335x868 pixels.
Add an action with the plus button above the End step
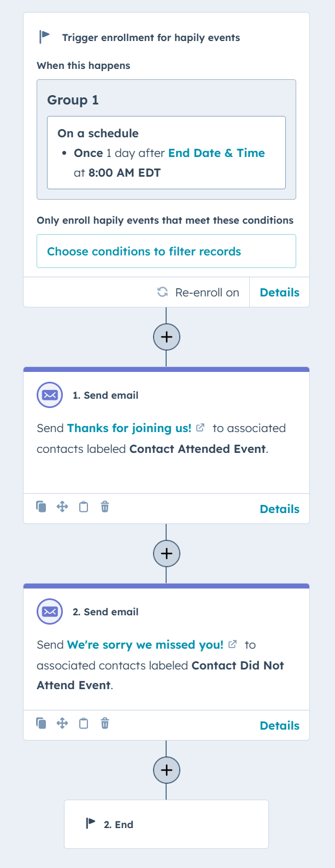click(167, 770)
